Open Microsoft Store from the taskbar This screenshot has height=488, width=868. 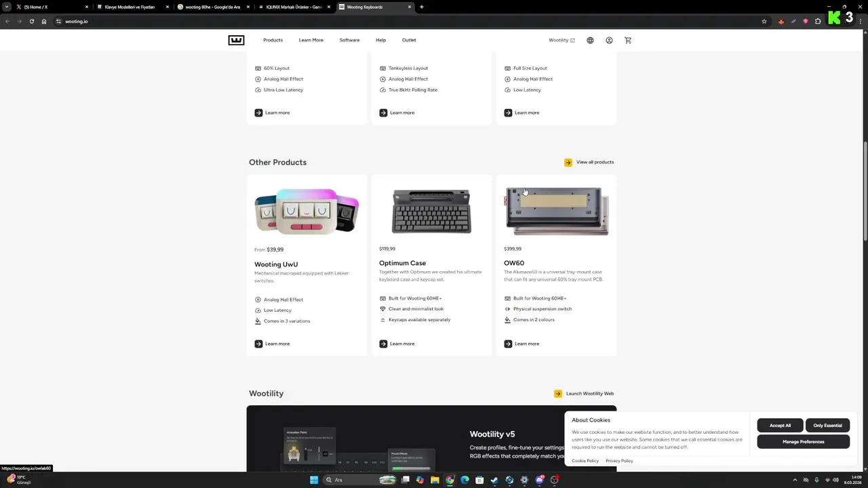[x=479, y=480]
